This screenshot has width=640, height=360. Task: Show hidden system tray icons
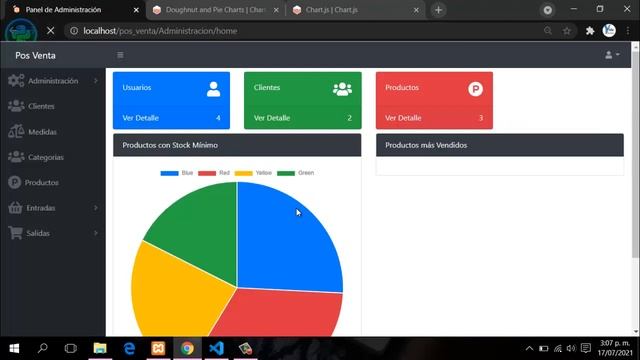529,348
